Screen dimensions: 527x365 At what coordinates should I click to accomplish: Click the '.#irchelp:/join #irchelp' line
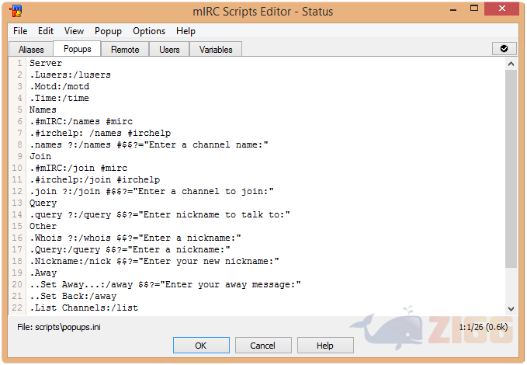(x=95, y=180)
